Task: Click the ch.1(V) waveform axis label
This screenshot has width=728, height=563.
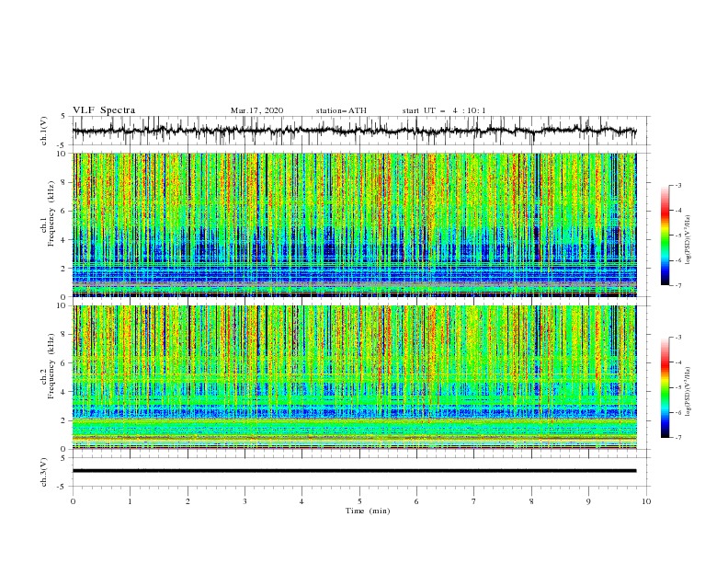Action: [44, 131]
